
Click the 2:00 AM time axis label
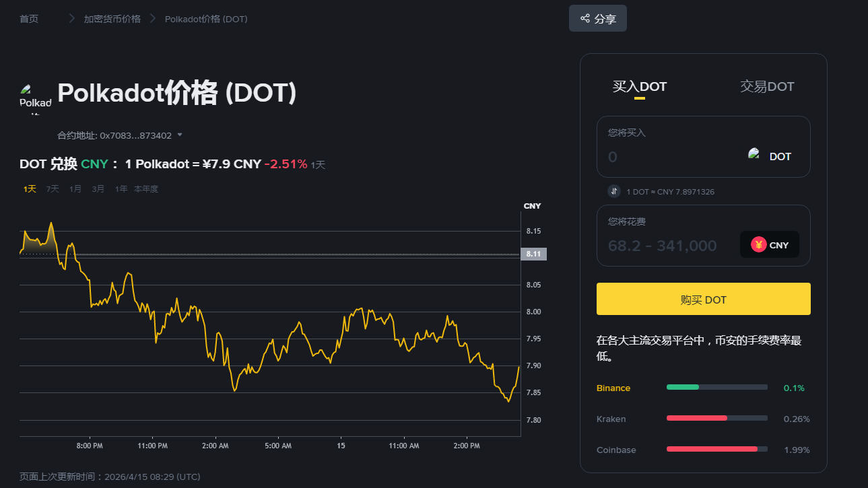click(x=215, y=446)
